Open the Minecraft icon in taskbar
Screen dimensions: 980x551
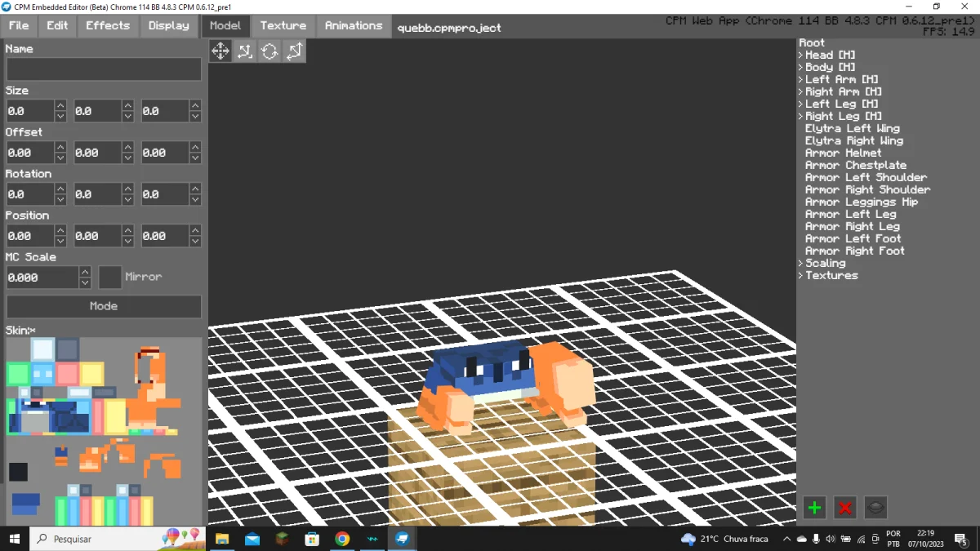[x=282, y=539]
